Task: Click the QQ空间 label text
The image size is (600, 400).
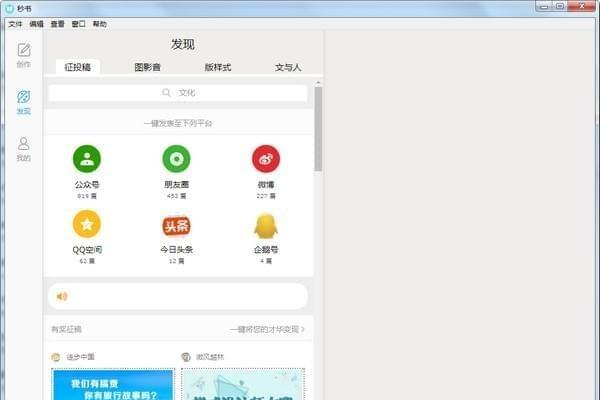Action: [87, 250]
